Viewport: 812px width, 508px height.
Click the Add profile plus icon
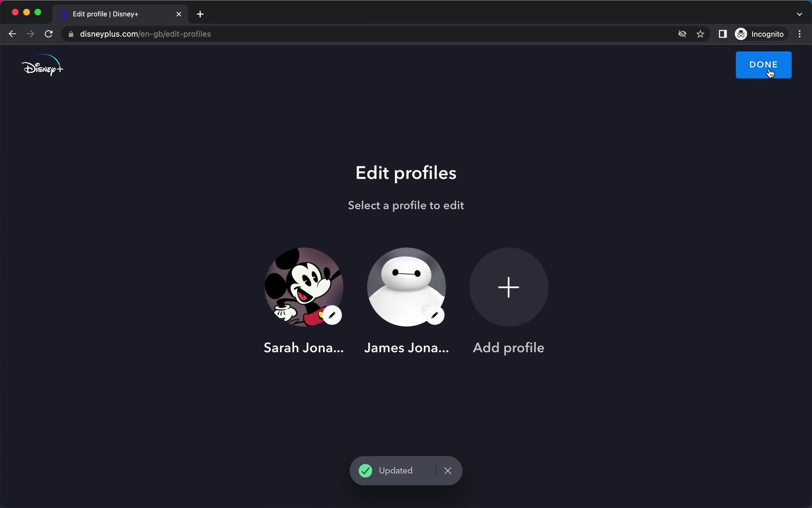508,287
